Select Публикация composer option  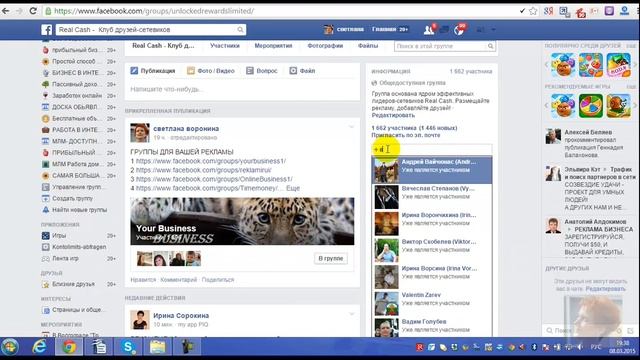click(153, 71)
